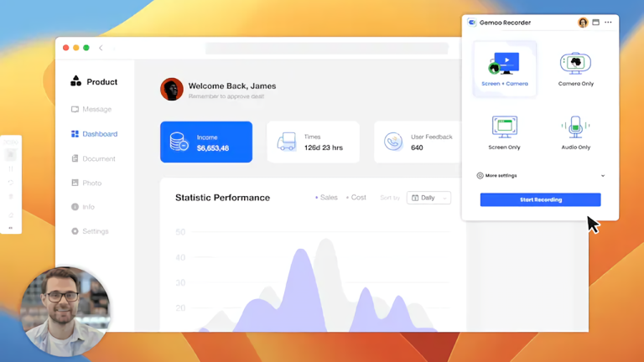The width and height of the screenshot is (644, 362).
Task: Open Info in the sidebar
Action: [x=82, y=207]
